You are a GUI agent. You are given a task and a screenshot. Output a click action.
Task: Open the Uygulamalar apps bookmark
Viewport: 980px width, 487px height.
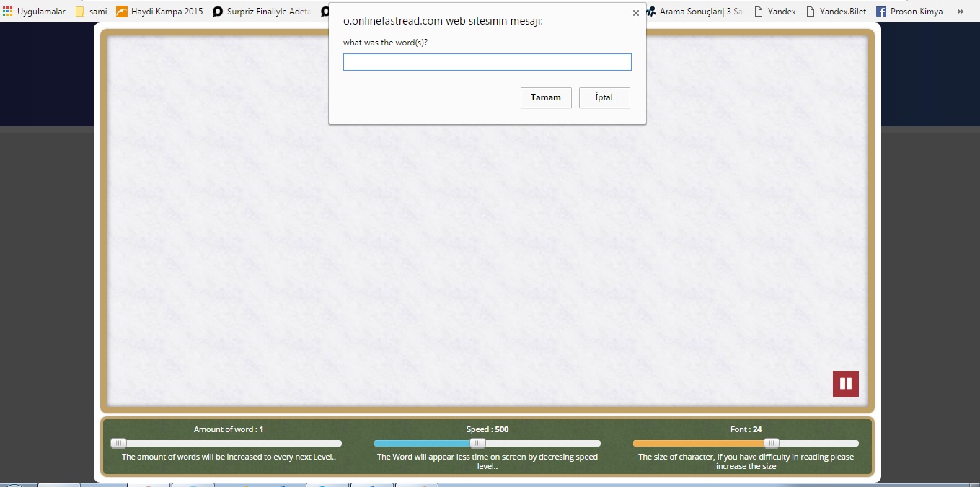35,12
